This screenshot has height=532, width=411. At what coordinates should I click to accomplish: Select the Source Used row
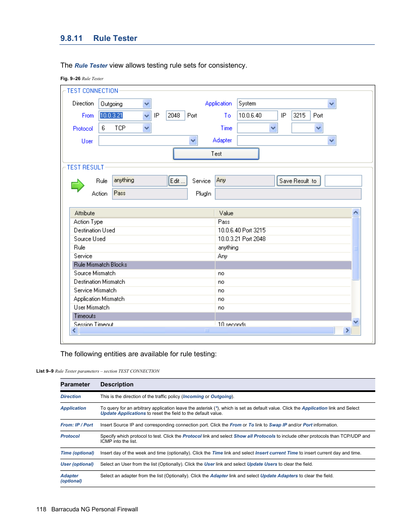coord(211,239)
